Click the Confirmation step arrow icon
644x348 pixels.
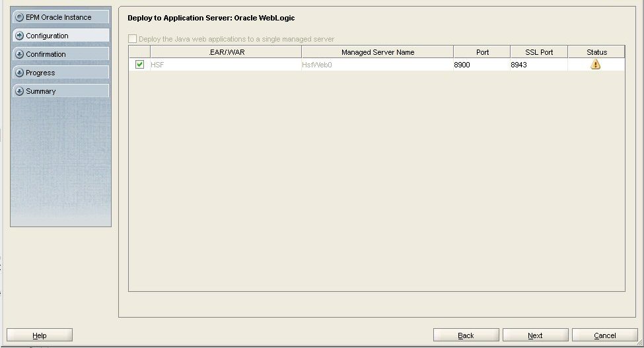(x=19, y=54)
